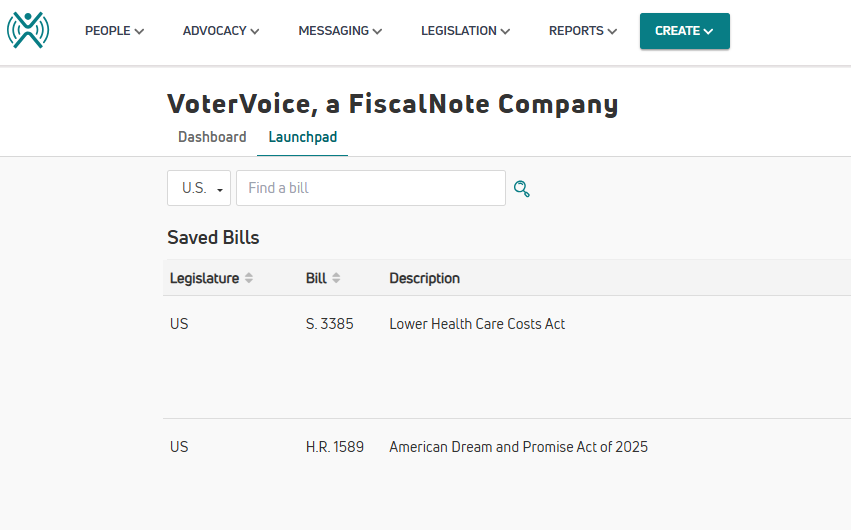
Task: Open bill S. 3385
Action: (x=329, y=324)
